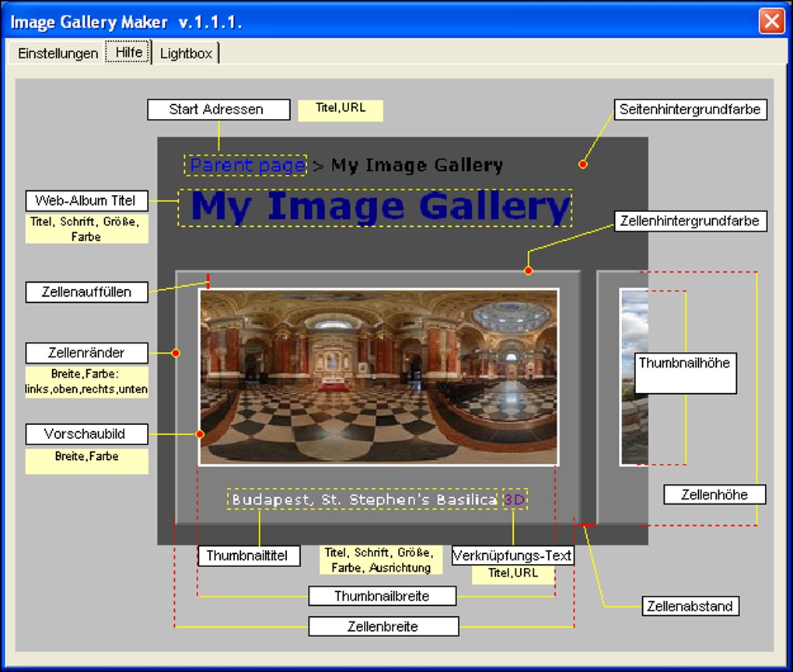Screen dimensions: 793x672
Task: Select the Zellenauffüllen label
Action: [x=86, y=292]
